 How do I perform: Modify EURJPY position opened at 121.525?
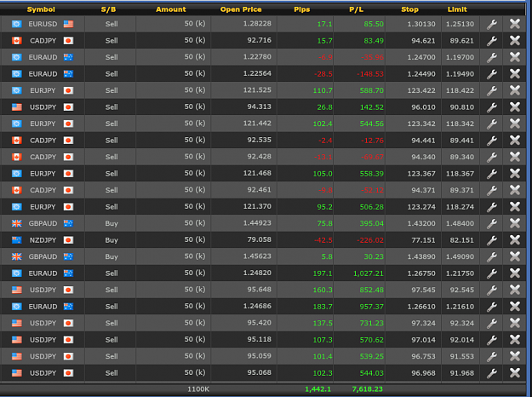coord(492,90)
